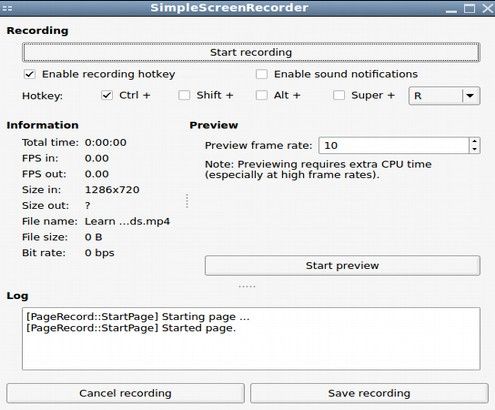Check the Shift + hotkey modifier
Screen dimensions: 495x410
pyautogui.click(x=184, y=95)
